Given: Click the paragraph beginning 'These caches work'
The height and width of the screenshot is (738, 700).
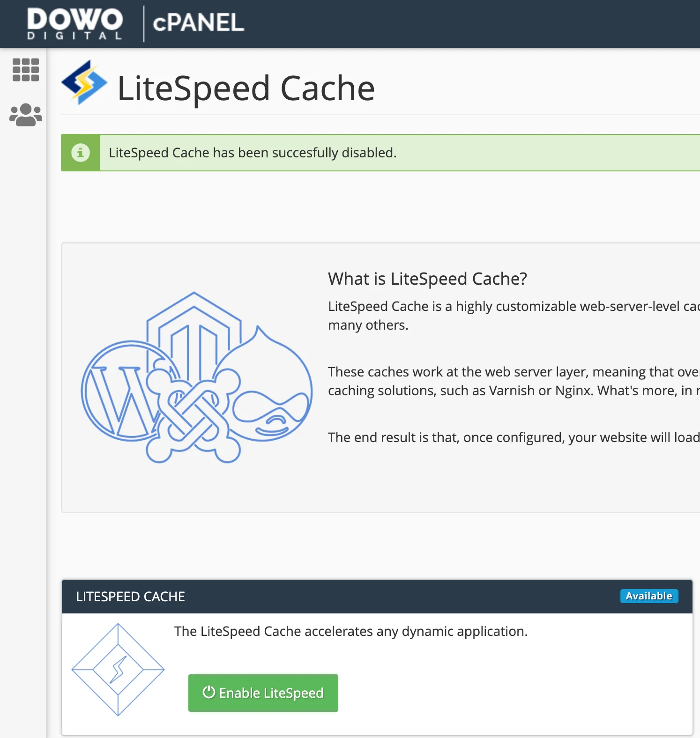Looking at the screenshot, I should point(514,381).
